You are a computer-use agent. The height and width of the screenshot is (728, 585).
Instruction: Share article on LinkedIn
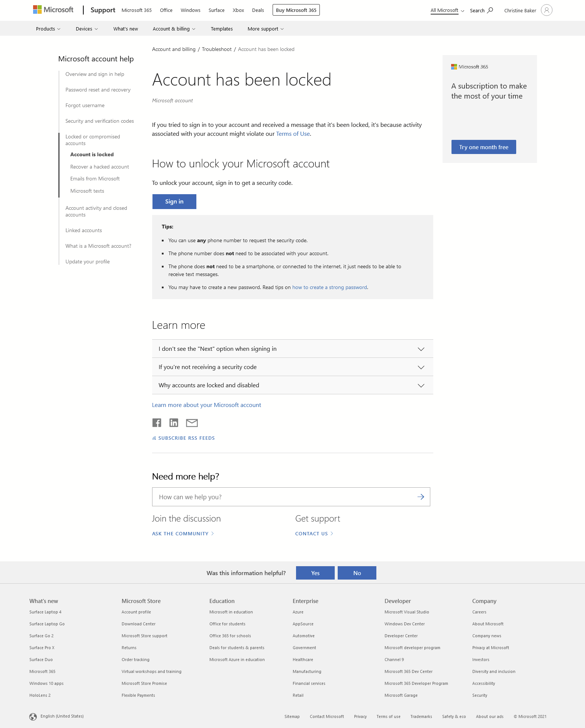(174, 423)
